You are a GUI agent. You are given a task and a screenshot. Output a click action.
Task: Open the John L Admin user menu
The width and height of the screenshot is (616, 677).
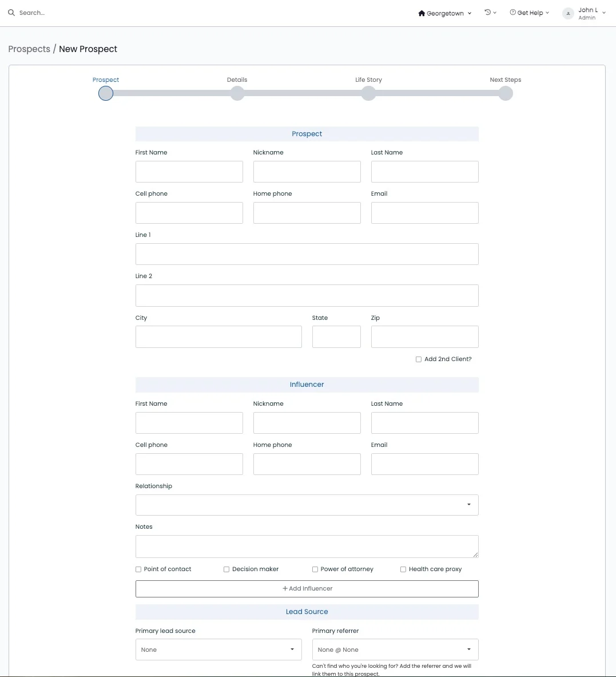(x=585, y=13)
